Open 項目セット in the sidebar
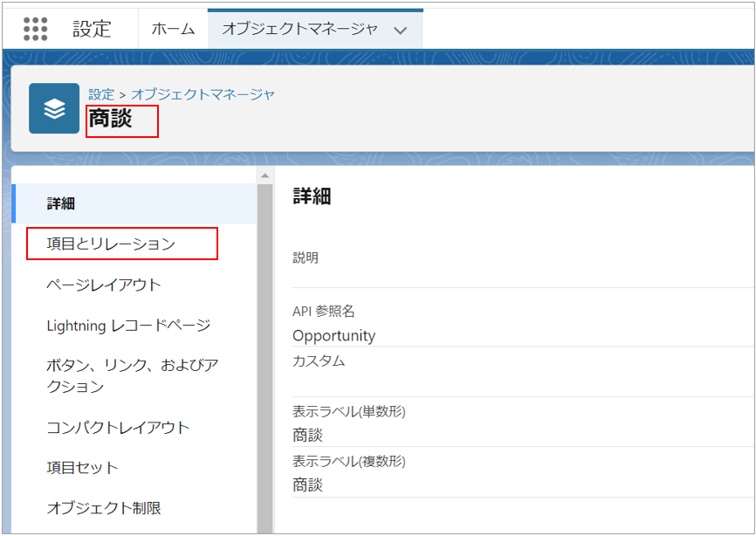The height and width of the screenshot is (536, 756). point(82,468)
